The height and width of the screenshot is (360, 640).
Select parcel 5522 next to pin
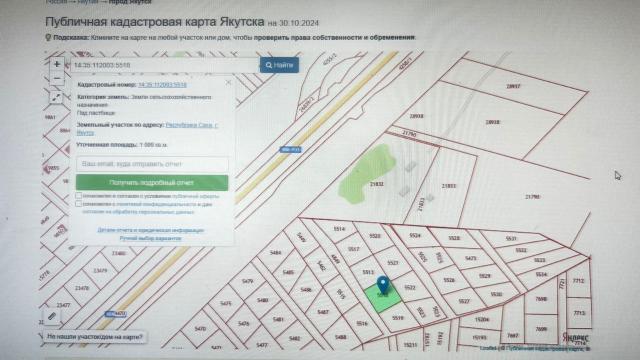tap(409, 287)
